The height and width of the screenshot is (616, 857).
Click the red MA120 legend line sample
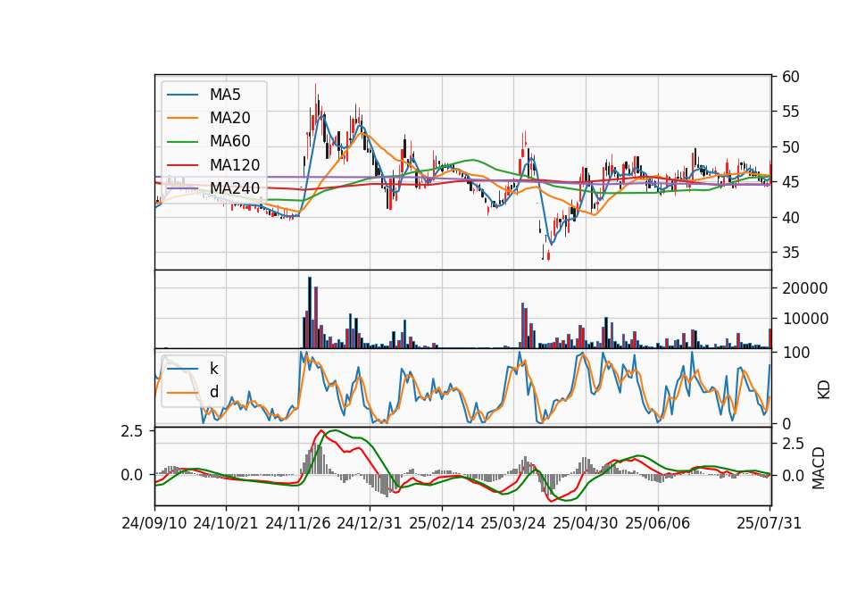(182, 164)
